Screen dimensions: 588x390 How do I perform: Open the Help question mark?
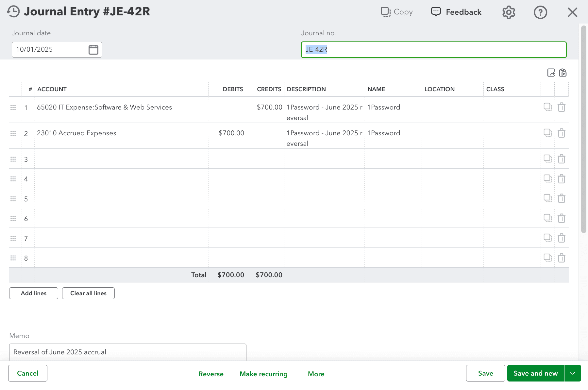pyautogui.click(x=540, y=12)
